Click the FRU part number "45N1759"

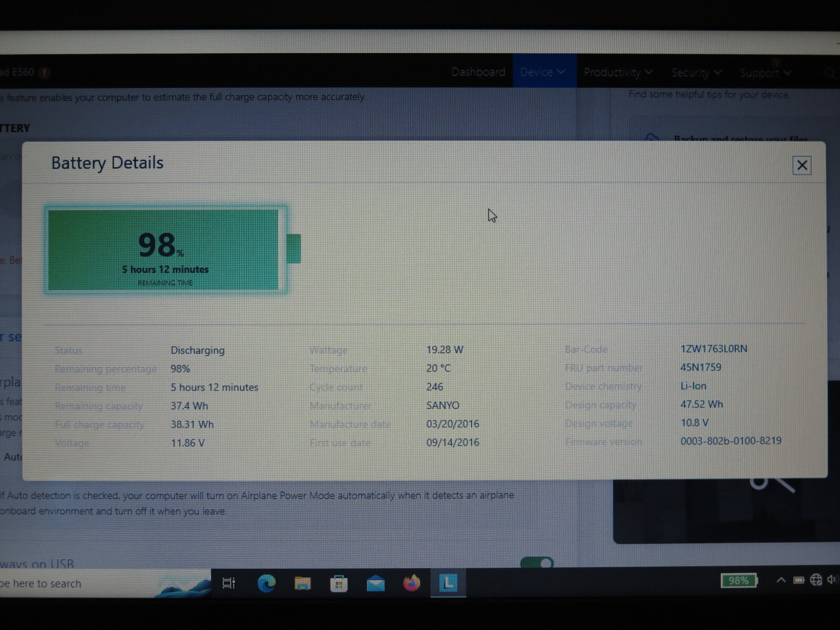[x=701, y=367]
